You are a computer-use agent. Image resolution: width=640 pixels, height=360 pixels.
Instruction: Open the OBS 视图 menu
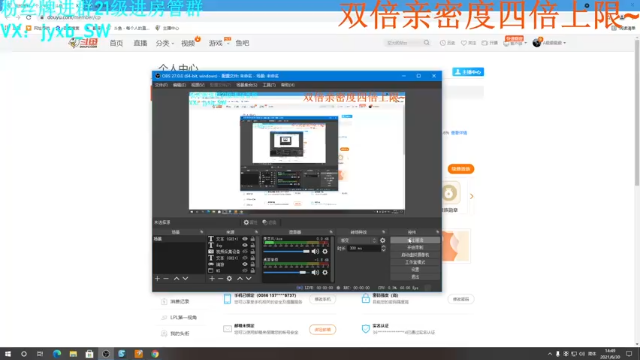[x=198, y=85]
